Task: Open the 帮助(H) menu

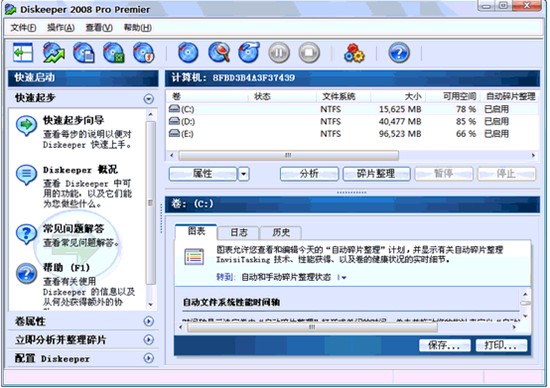Action: pos(138,28)
